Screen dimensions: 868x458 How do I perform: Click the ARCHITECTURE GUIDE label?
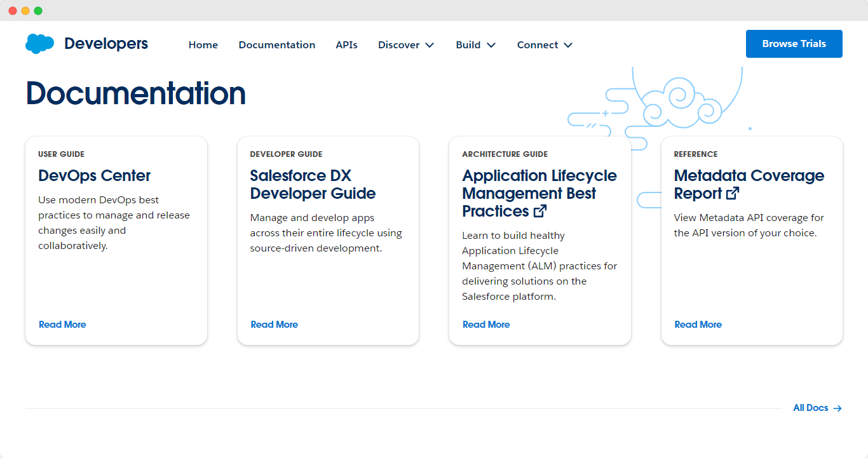coord(505,154)
